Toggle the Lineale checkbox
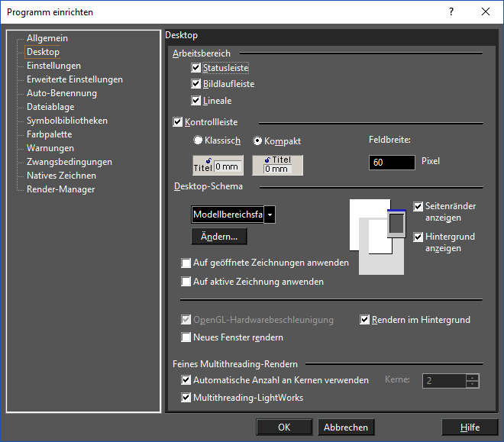 click(196, 101)
